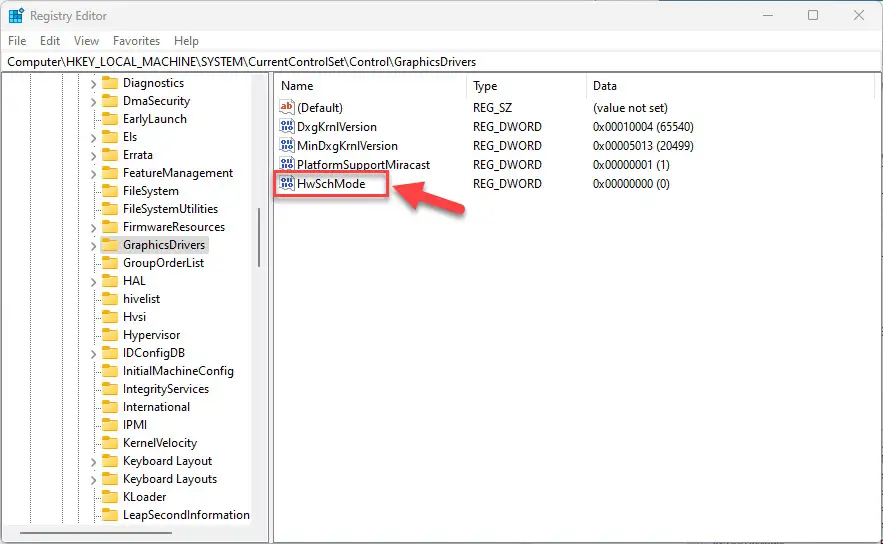This screenshot has height=544, width=883.
Task: Select the HwSchMode value name
Action: click(x=331, y=184)
